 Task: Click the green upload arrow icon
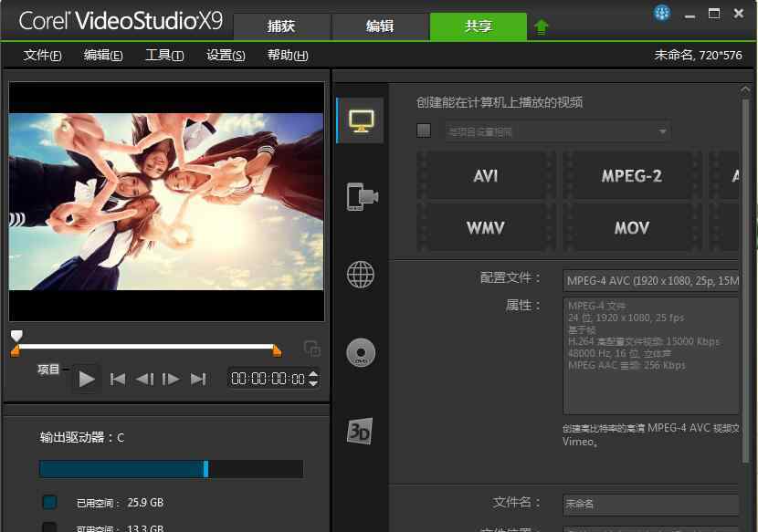coord(541,26)
